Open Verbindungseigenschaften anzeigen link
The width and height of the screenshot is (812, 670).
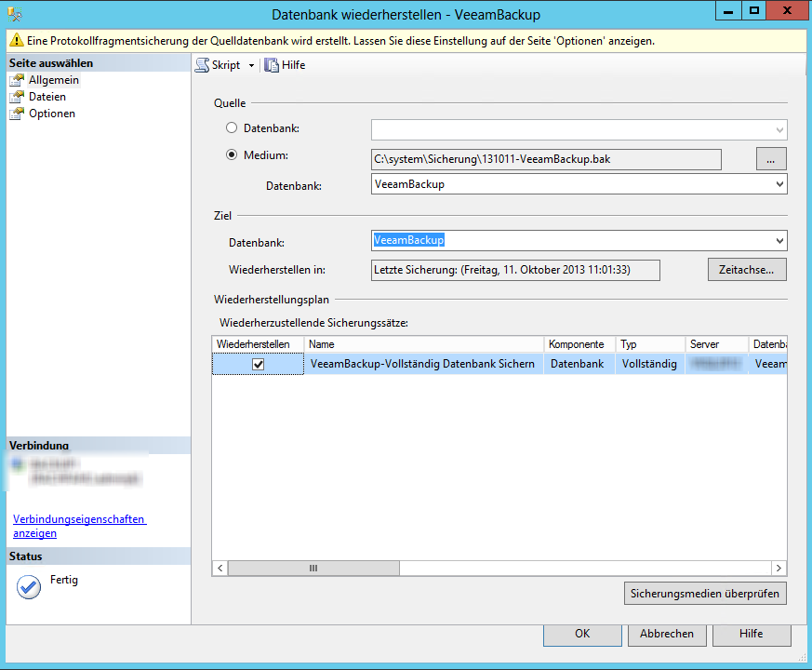[80, 527]
